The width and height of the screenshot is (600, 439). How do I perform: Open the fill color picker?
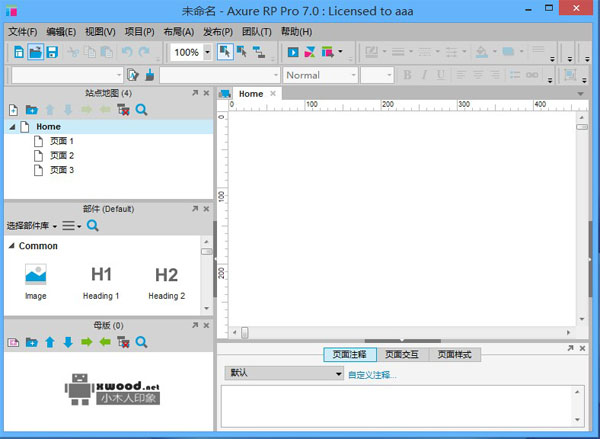(x=481, y=52)
